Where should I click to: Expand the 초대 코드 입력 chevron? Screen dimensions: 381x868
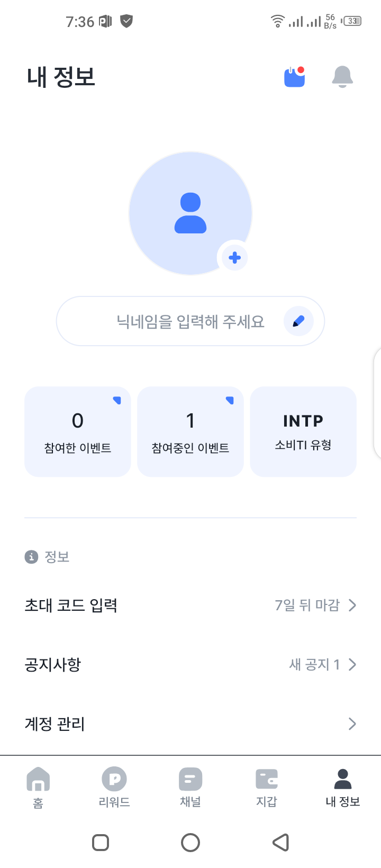point(352,605)
